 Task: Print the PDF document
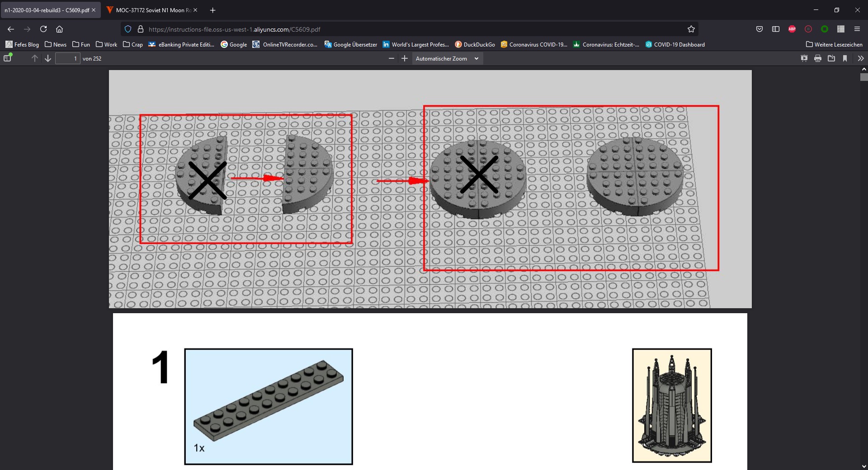click(817, 58)
